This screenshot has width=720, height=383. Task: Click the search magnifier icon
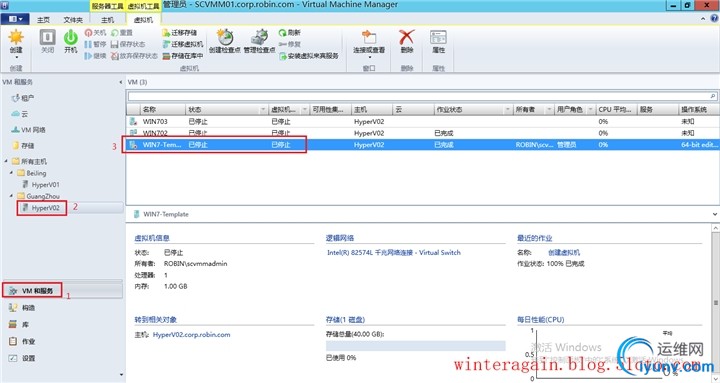[713, 96]
